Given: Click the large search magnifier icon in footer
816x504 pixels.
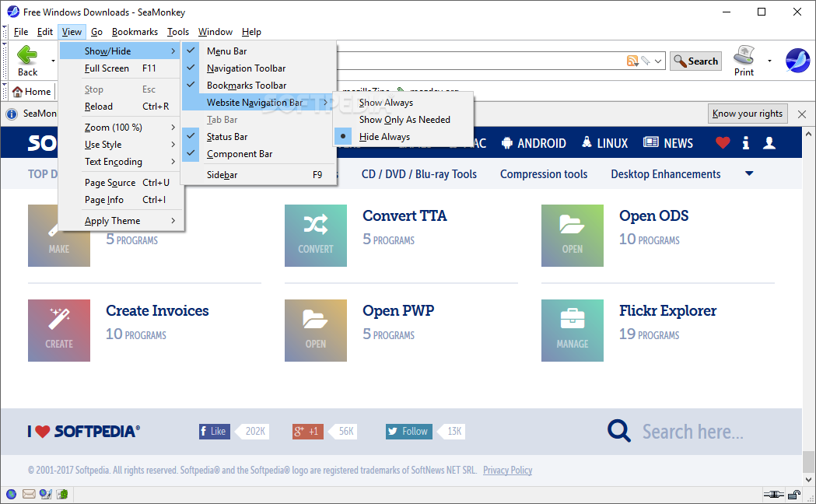Looking at the screenshot, I should pos(618,431).
